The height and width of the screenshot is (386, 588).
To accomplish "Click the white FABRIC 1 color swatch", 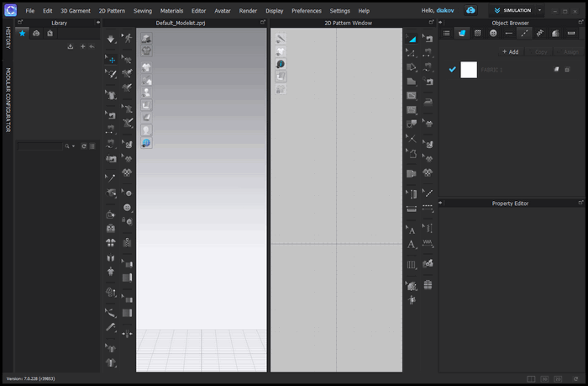I will 469,70.
